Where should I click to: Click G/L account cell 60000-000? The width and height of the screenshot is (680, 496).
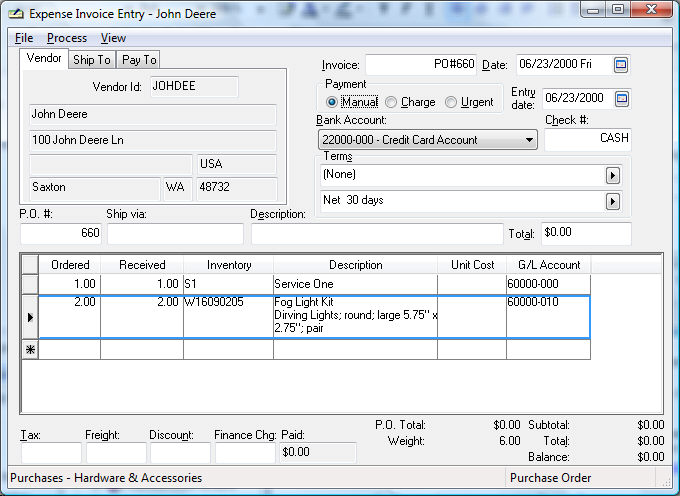(549, 284)
